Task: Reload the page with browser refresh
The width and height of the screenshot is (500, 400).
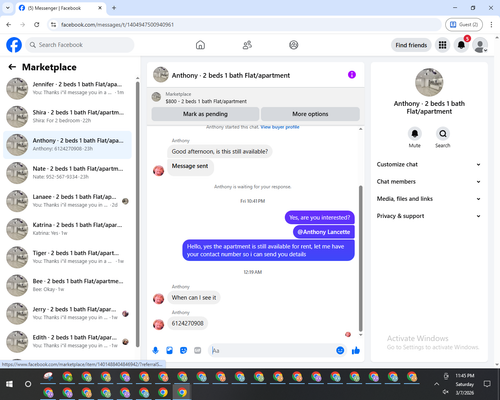Action: (x=37, y=25)
